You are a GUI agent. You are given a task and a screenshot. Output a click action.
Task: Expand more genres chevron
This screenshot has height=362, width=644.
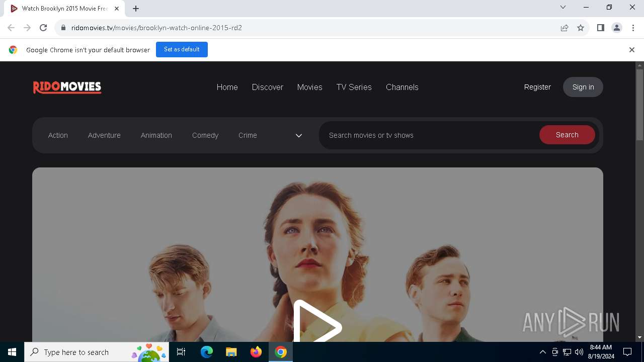click(x=298, y=135)
